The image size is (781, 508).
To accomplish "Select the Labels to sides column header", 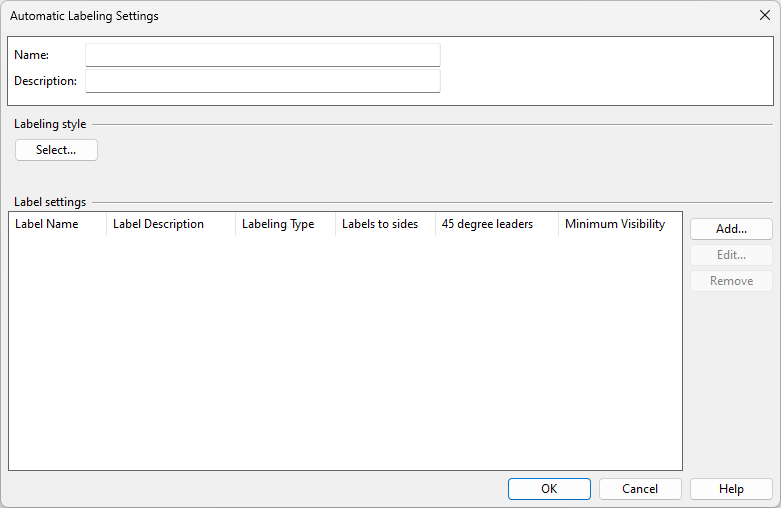I will point(385,224).
